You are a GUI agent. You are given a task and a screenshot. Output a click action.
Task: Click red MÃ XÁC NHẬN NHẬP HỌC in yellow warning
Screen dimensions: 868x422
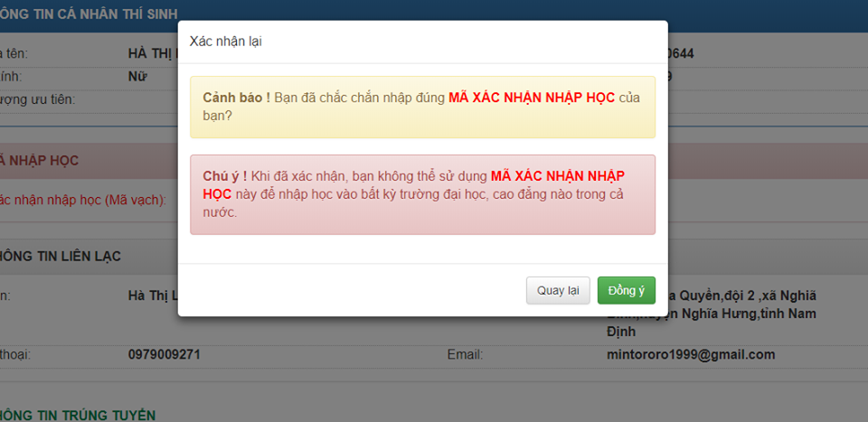[532, 97]
